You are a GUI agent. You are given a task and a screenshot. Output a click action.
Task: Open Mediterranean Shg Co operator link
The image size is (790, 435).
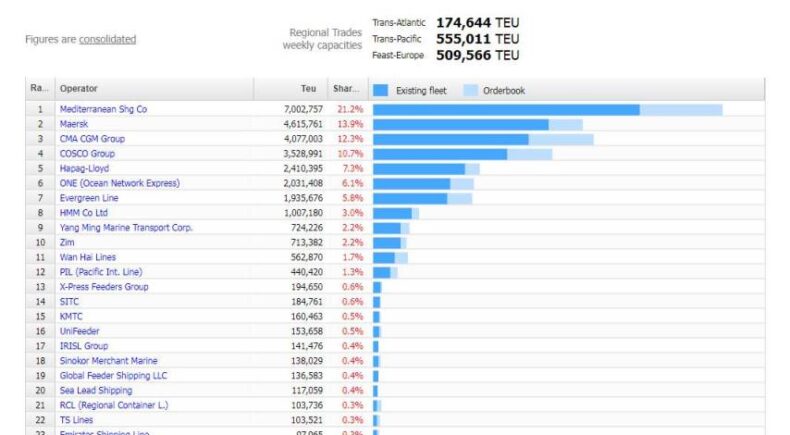pos(103,109)
